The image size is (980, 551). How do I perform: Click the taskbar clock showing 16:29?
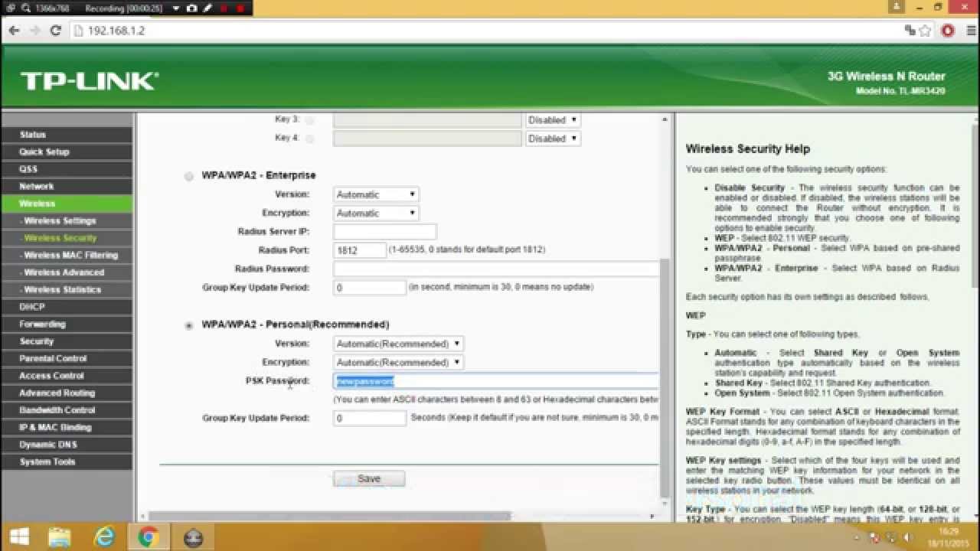click(x=949, y=537)
